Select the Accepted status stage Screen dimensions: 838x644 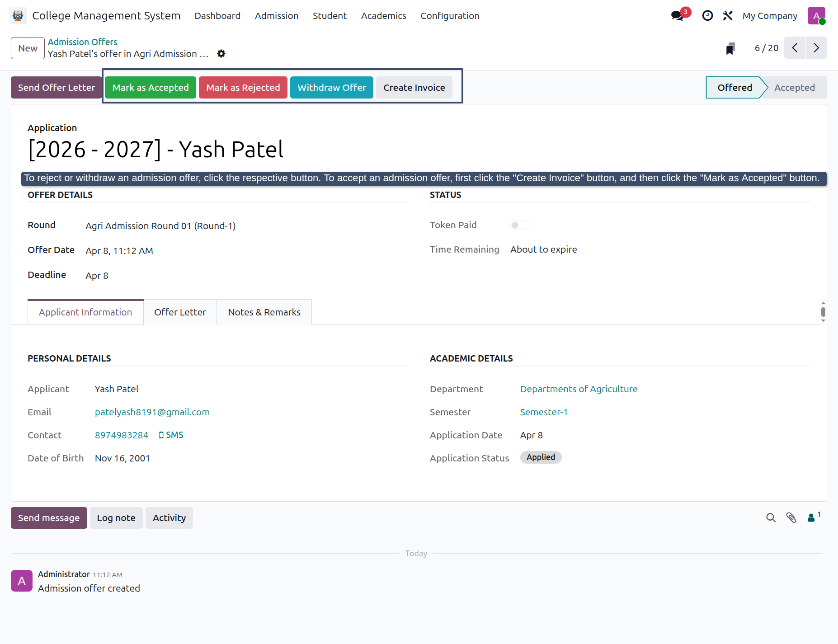click(x=794, y=88)
